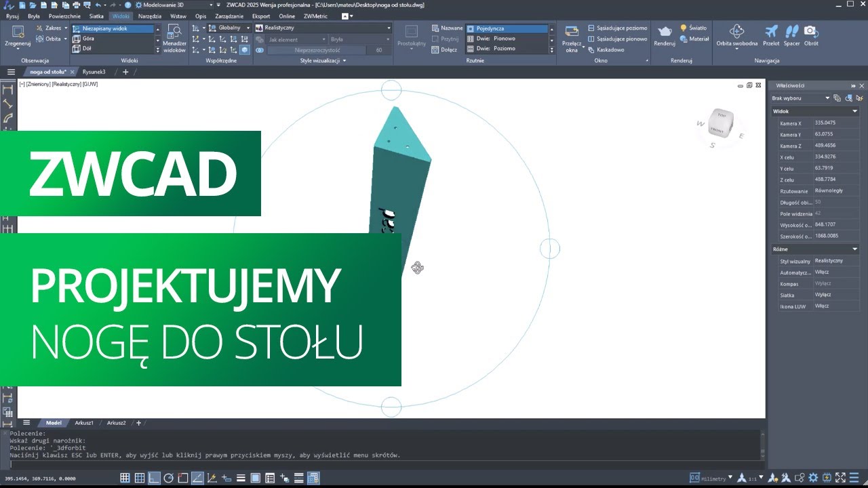Screen dimensions: 868x488
Task: Expand the Style wizualizacji panel
Action: point(323,60)
